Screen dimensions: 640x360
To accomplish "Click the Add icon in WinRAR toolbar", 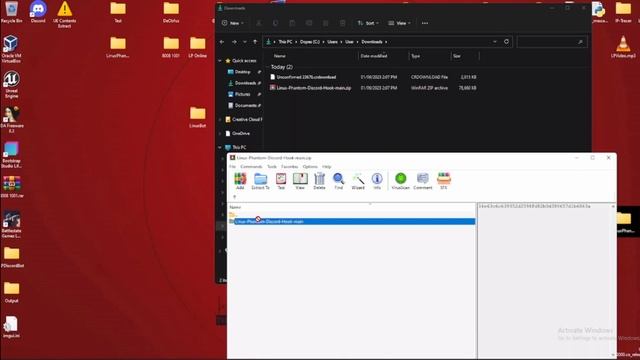I will (x=240, y=181).
